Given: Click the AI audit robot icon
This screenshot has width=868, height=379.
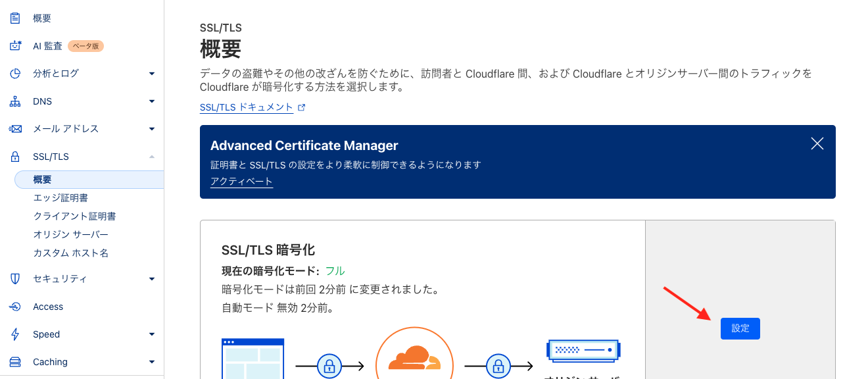Looking at the screenshot, I should [15, 46].
